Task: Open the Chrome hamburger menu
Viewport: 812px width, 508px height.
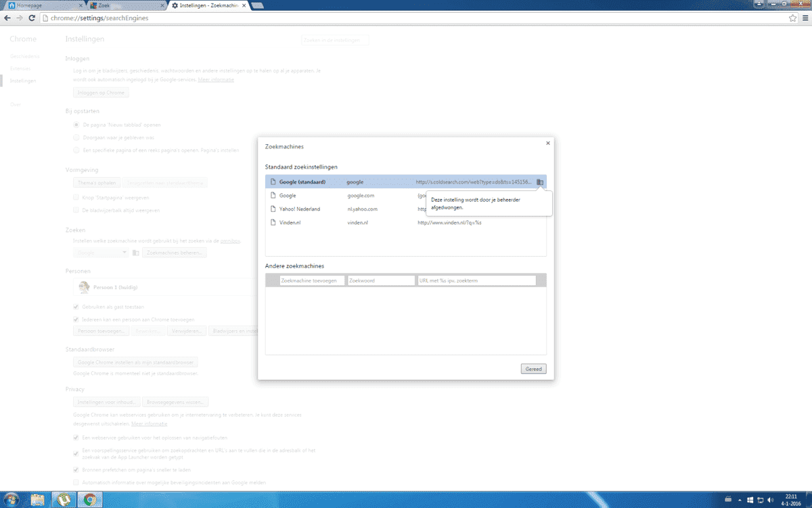Action: click(x=804, y=18)
